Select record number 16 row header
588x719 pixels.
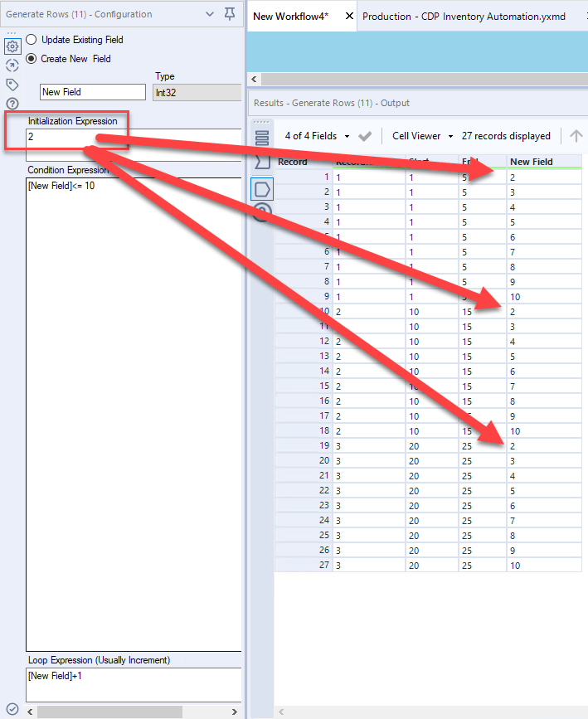304,401
